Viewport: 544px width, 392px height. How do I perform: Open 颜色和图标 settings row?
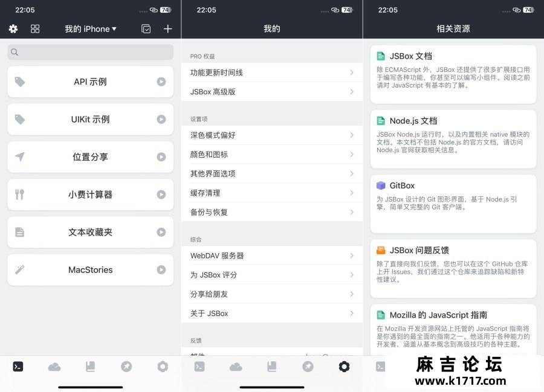click(272, 155)
